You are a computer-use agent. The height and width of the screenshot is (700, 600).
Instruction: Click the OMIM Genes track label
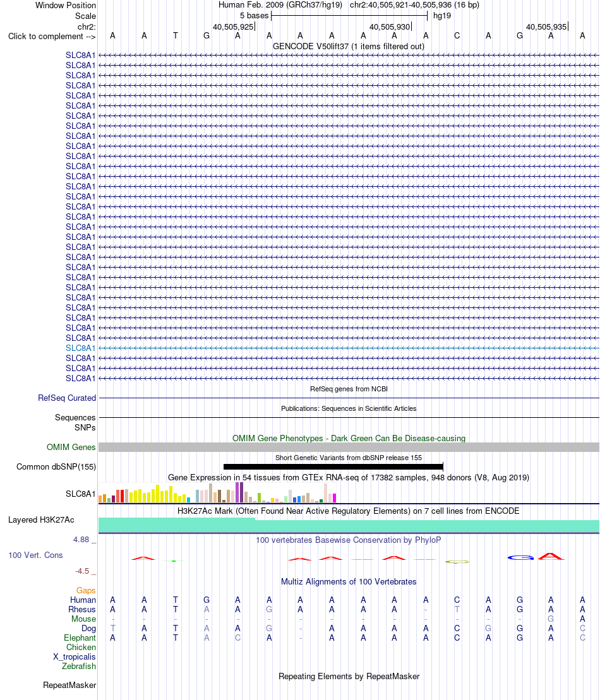(x=71, y=448)
